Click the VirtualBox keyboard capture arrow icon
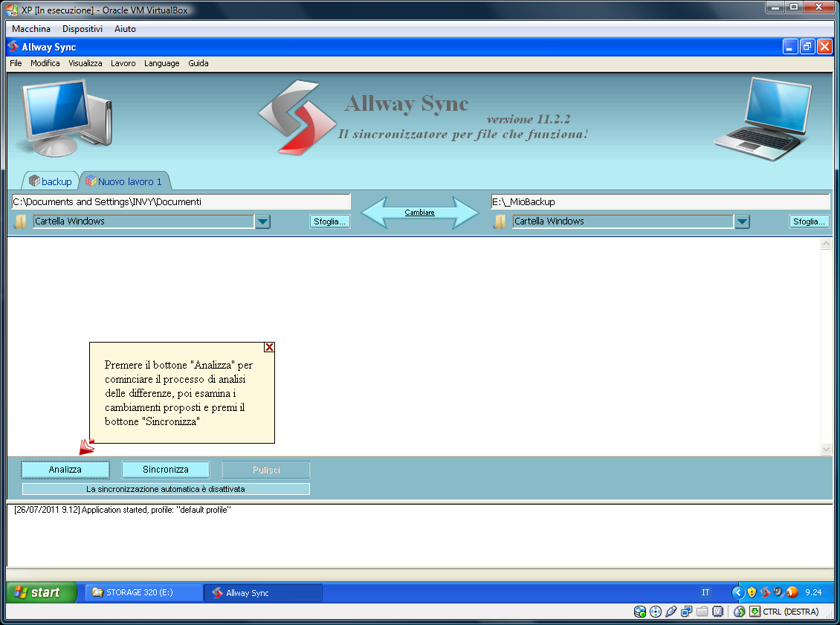 tap(755, 612)
